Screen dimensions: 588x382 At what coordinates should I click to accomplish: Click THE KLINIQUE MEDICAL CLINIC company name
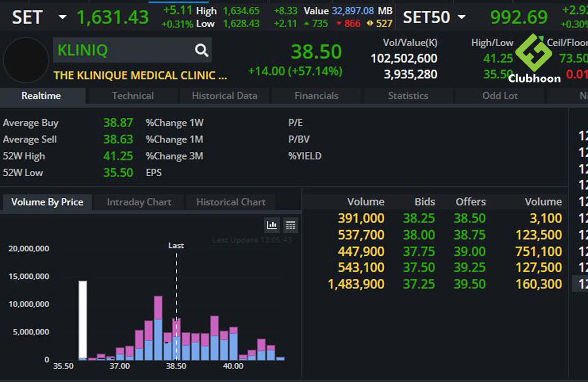(x=140, y=75)
